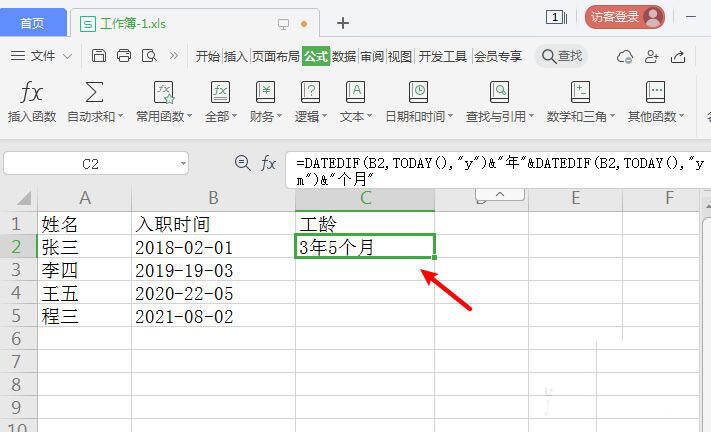Screen dimensions: 711x432
Task: Open Date and Time (日期和时间) functions icon
Action: tap(418, 92)
